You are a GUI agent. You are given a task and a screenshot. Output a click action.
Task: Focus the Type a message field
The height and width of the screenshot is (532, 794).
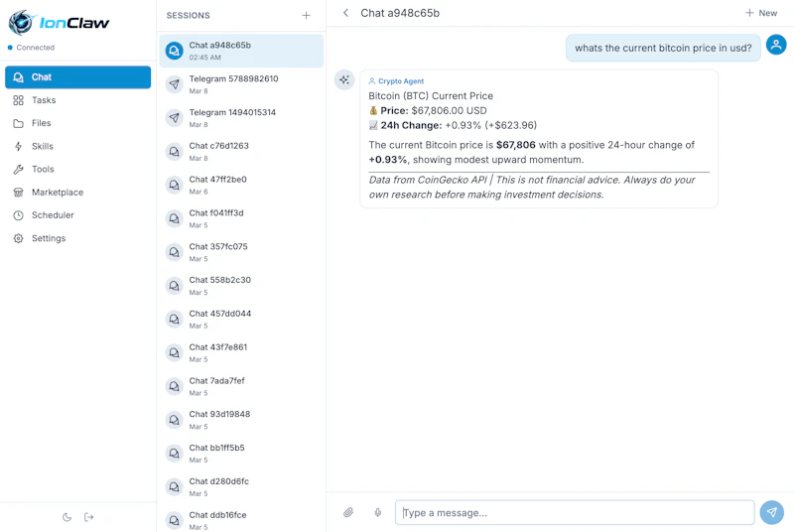coord(575,513)
